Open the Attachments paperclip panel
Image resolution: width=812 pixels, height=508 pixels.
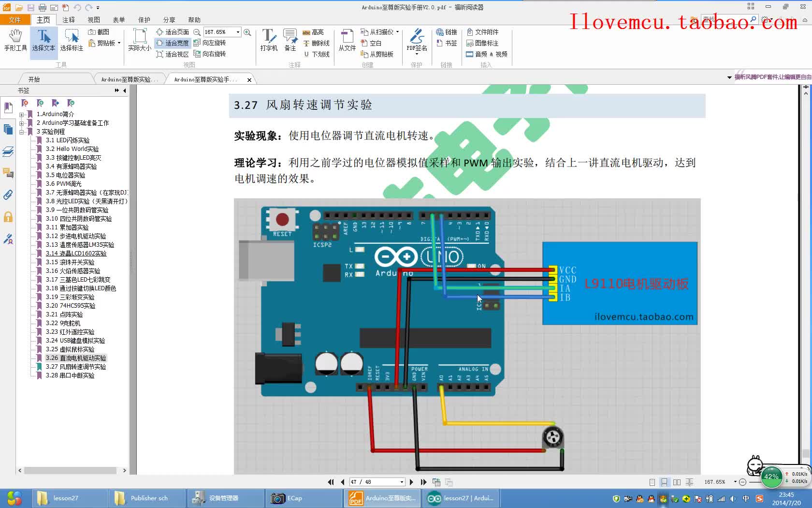8,194
